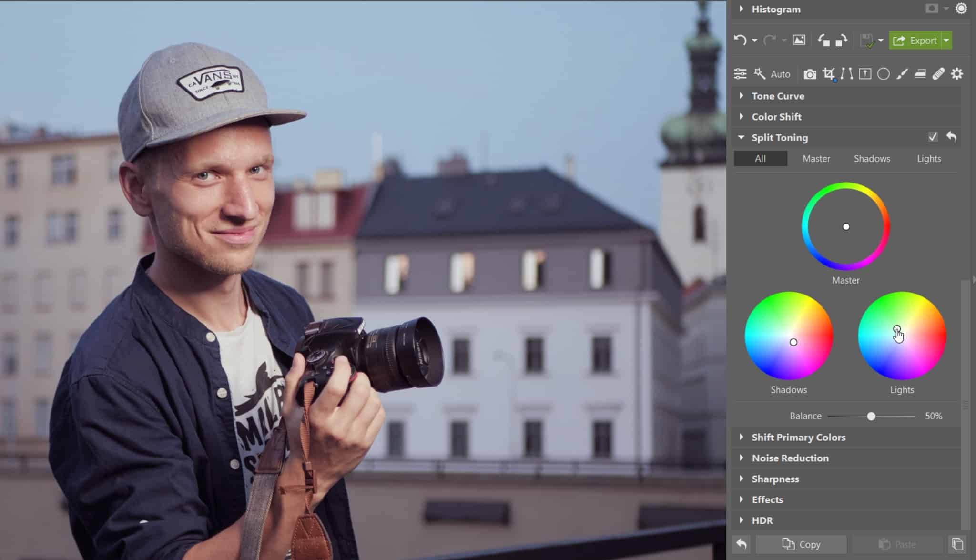Screen dimensions: 976x560
Task: Click the Copy settings button
Action: point(801,544)
